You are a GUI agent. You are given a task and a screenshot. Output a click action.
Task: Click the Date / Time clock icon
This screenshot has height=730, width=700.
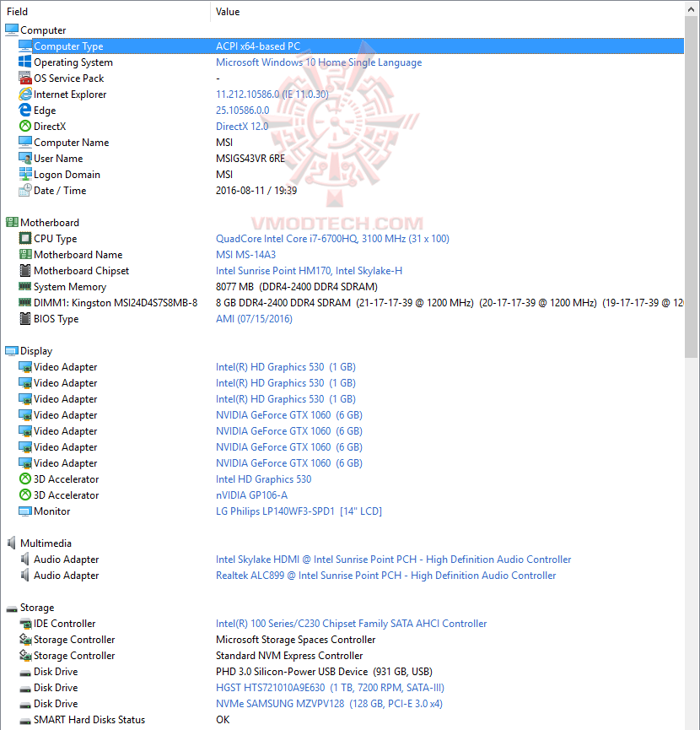click(x=25, y=191)
